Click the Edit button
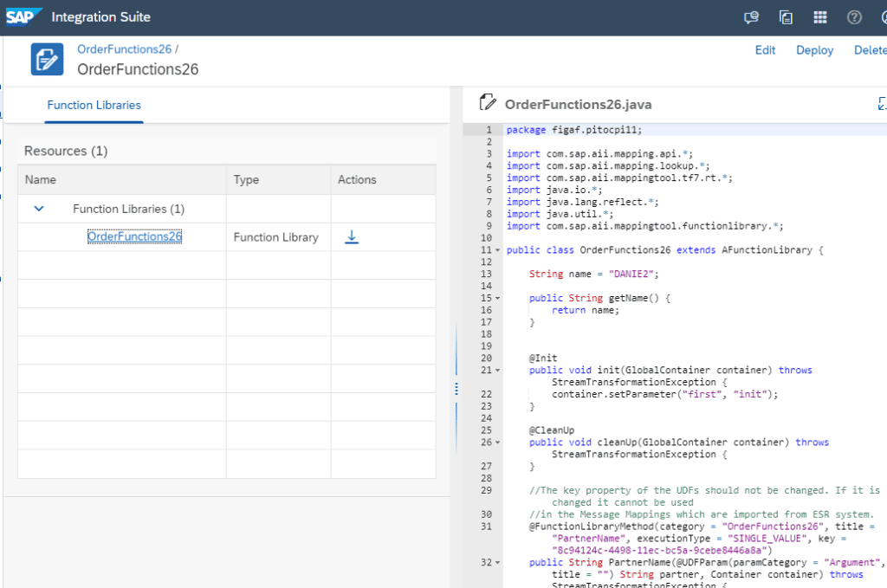887x588 pixels. pyautogui.click(x=765, y=50)
